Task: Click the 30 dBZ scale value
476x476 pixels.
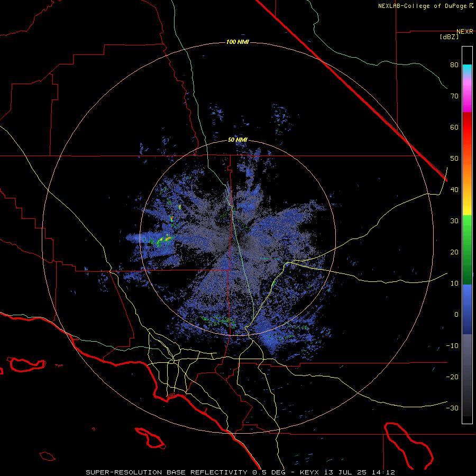Action: (x=454, y=221)
